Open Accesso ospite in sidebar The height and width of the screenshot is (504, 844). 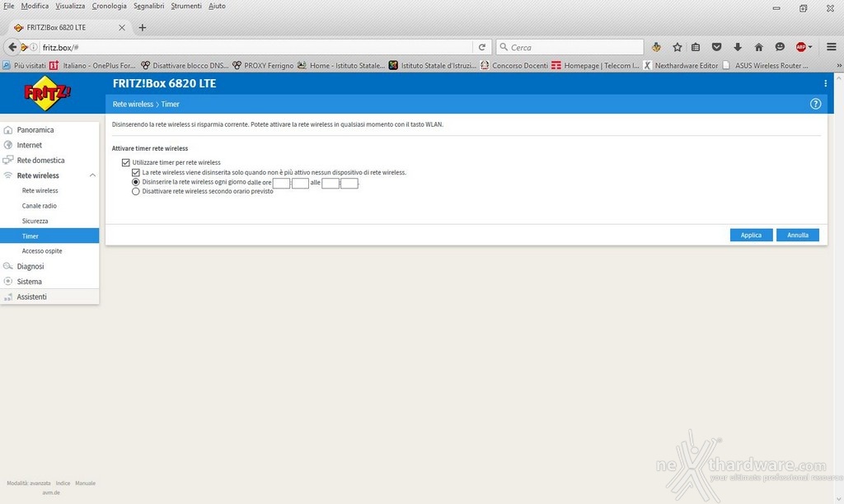tap(42, 250)
